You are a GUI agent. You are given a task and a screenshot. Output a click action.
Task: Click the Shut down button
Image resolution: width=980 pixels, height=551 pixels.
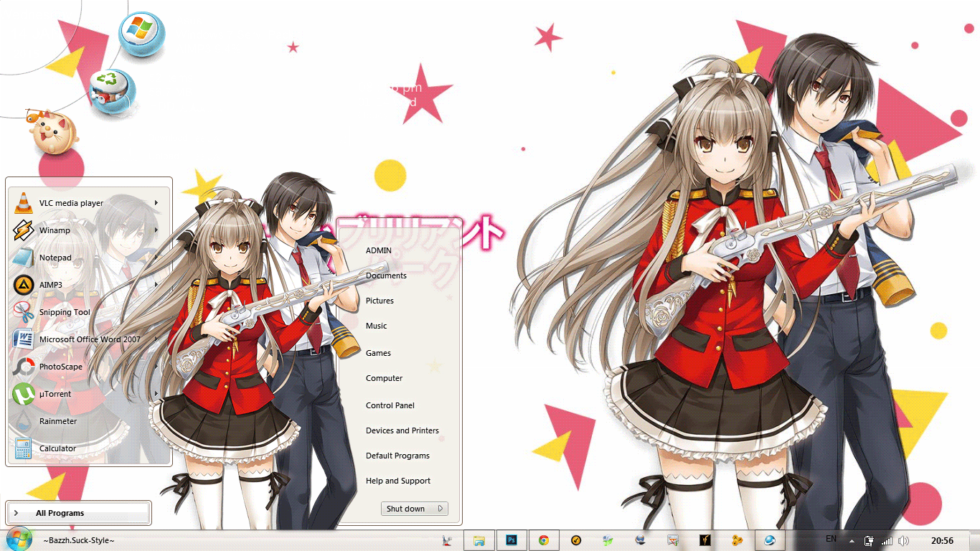click(406, 509)
